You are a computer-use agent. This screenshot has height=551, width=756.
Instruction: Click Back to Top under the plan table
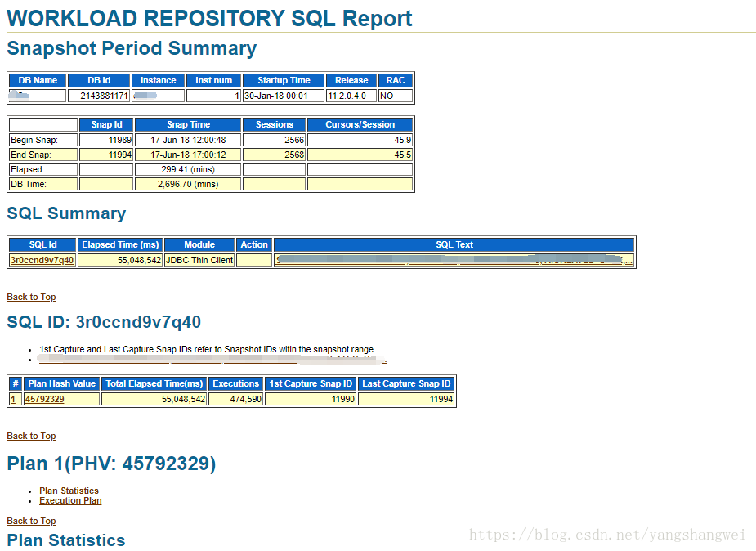click(31, 436)
